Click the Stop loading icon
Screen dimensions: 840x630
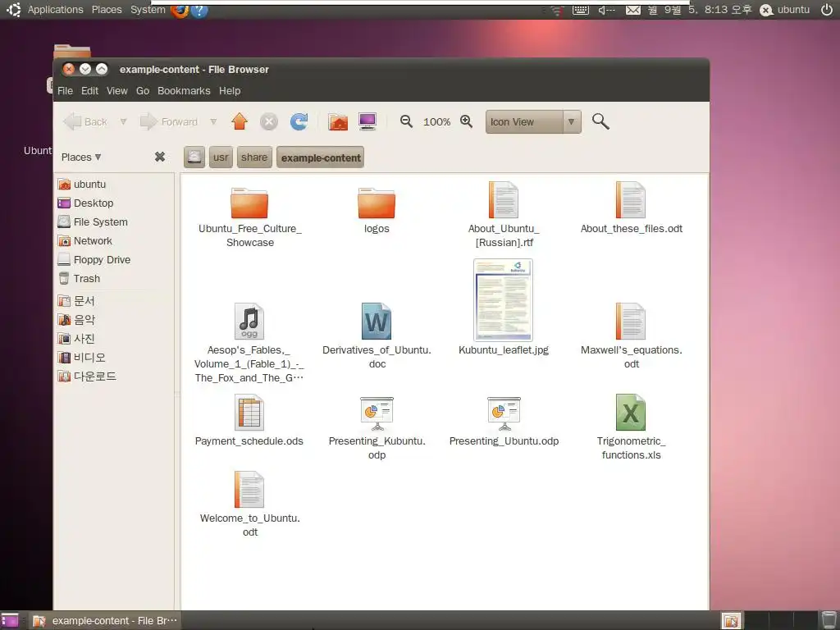click(269, 121)
